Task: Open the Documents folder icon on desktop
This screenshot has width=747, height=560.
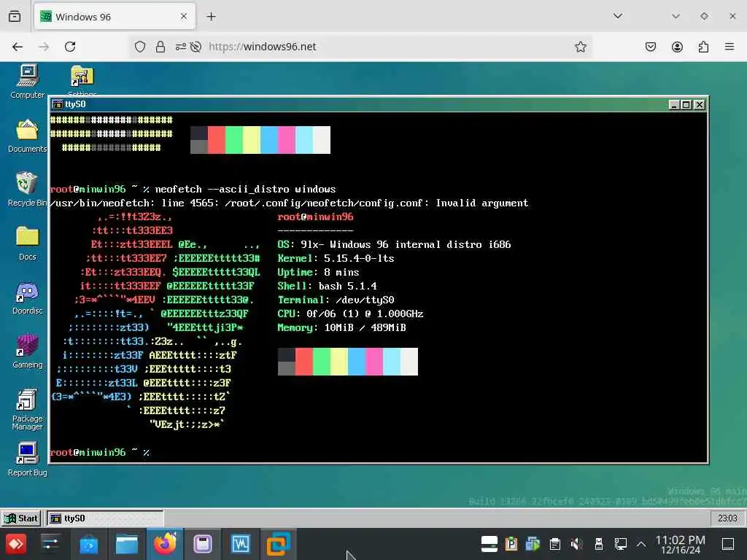Action: (x=27, y=136)
